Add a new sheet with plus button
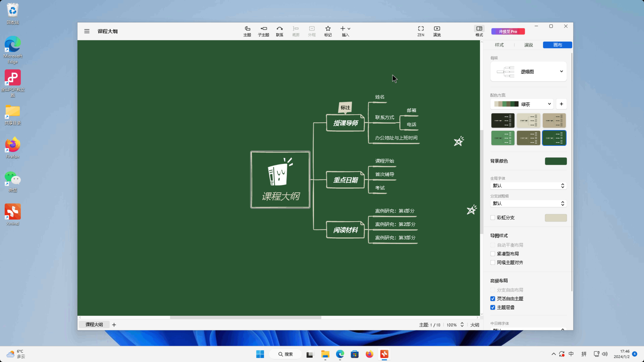Image resolution: width=644 pixels, height=362 pixels. point(114,325)
